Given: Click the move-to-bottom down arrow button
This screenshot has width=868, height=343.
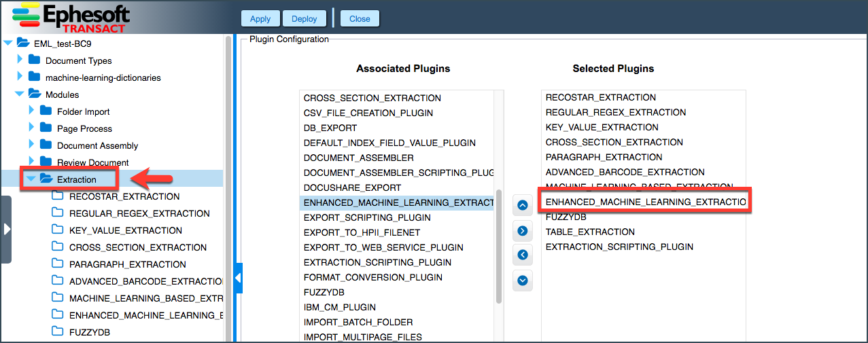Looking at the screenshot, I should (x=522, y=279).
